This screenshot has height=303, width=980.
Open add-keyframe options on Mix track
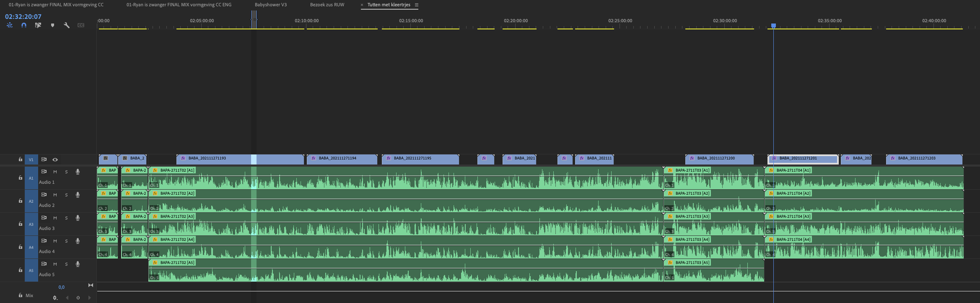click(55, 298)
